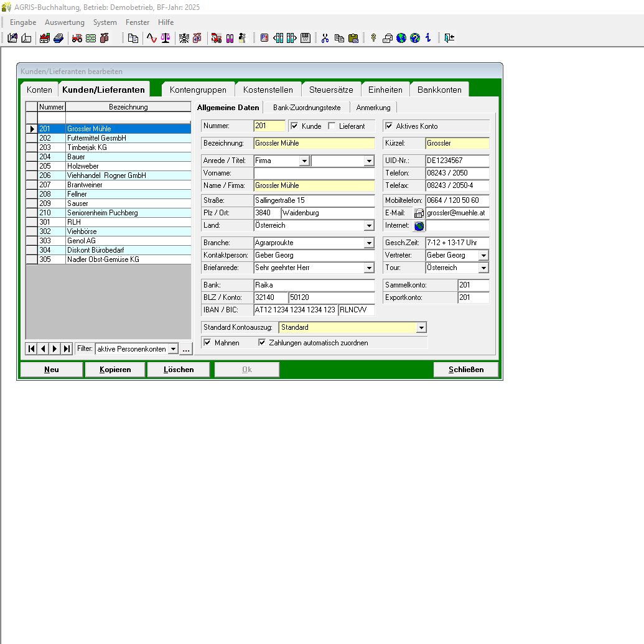The image size is (644, 644).
Task: Toggle the Lieferant checkbox
Action: tap(332, 126)
